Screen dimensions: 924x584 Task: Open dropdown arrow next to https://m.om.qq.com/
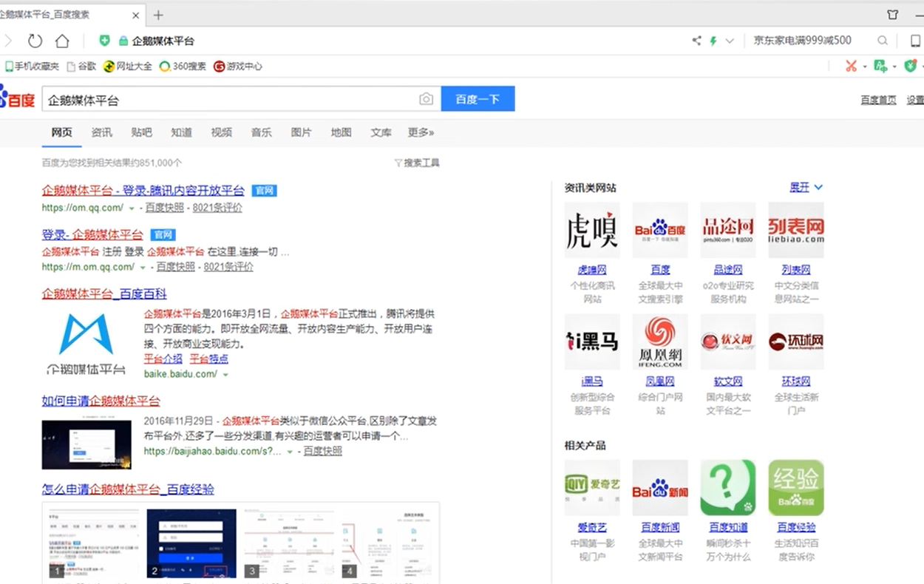pos(143,268)
